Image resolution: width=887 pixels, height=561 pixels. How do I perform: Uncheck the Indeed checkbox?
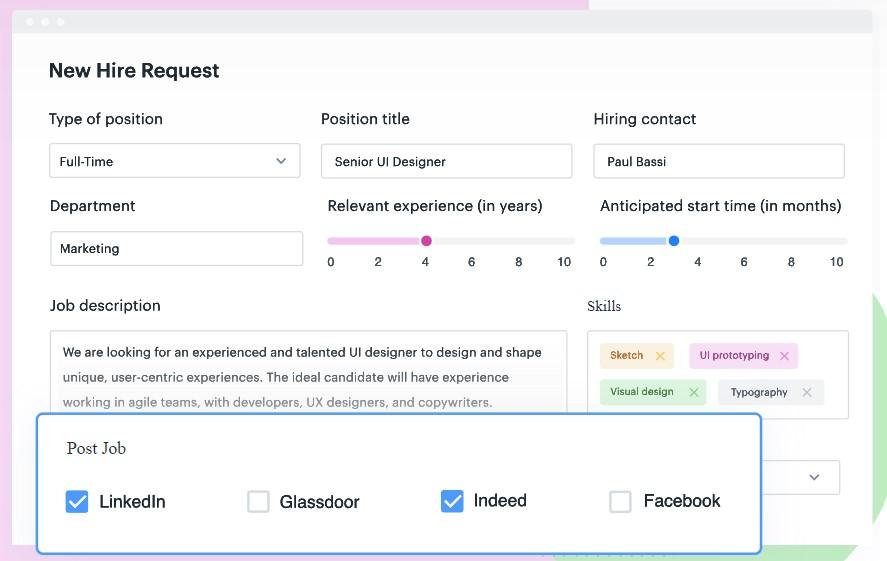pos(452,501)
